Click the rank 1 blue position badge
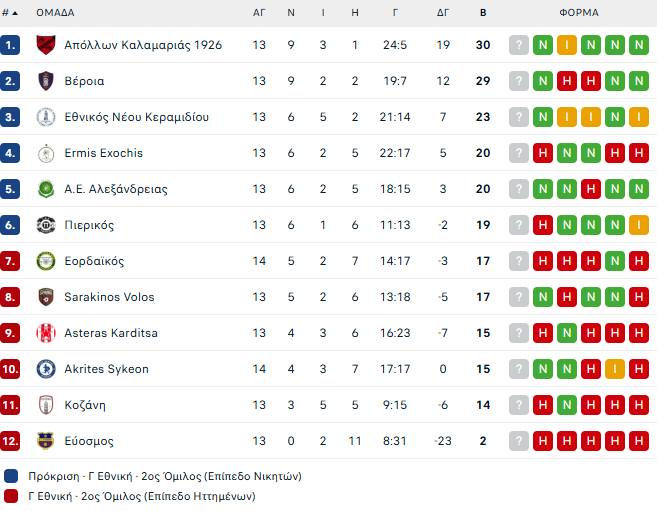This screenshot has width=657, height=511. click(11, 45)
